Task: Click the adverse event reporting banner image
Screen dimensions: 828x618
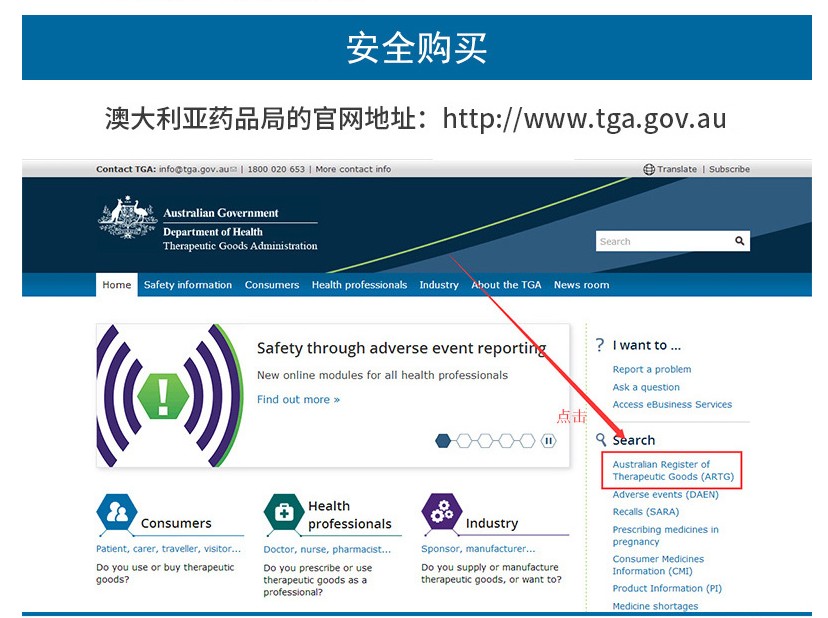Action: (x=170, y=396)
